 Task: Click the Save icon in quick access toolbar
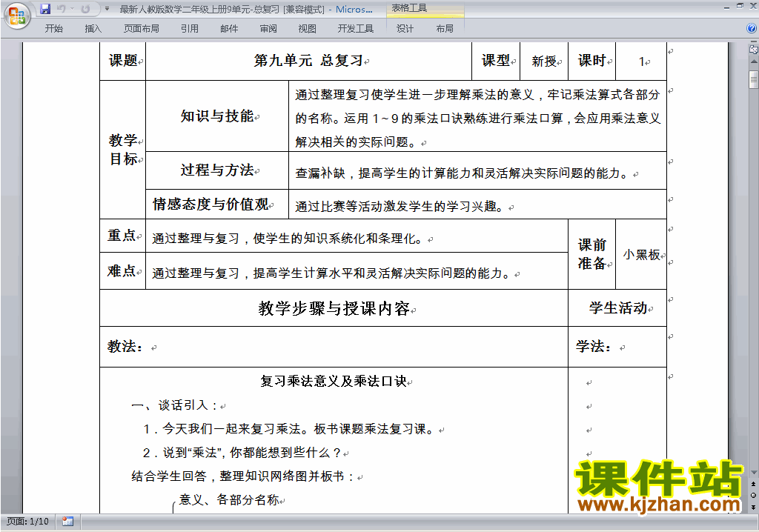coord(45,9)
